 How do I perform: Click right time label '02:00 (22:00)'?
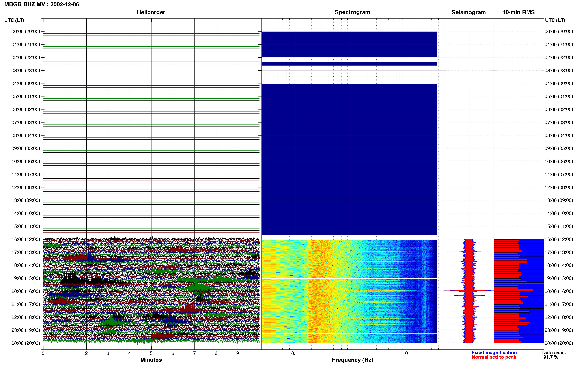(x=559, y=57)
